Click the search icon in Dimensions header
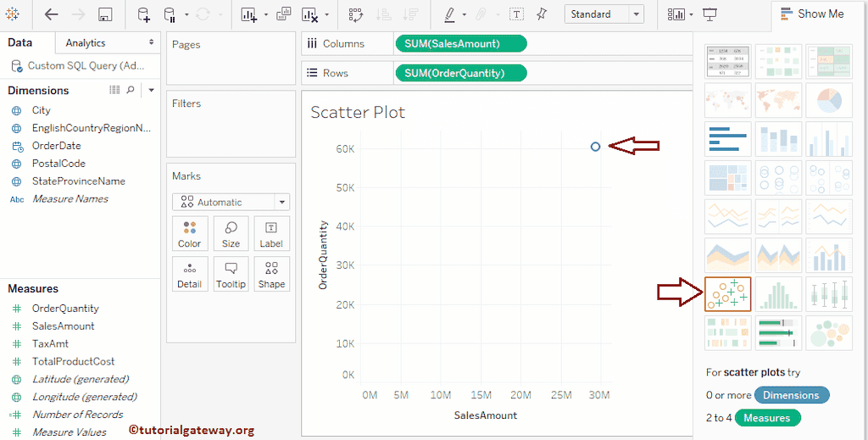This screenshot has width=868, height=440. [x=131, y=90]
